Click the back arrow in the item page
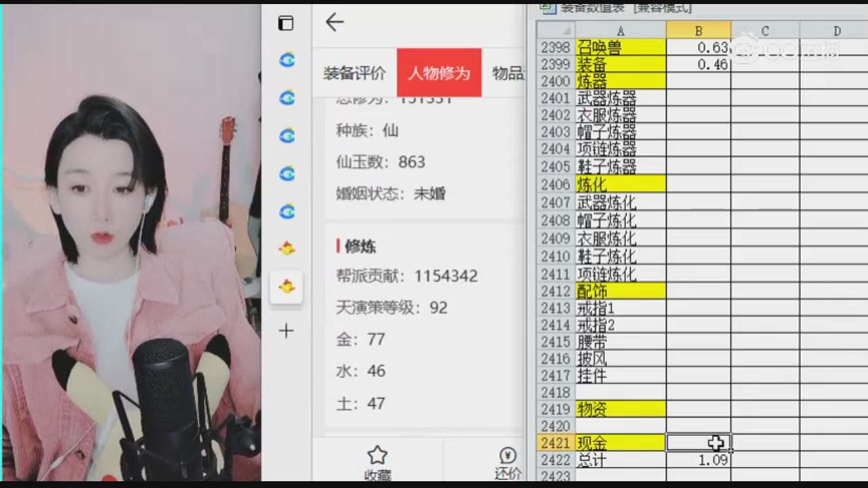 (334, 22)
